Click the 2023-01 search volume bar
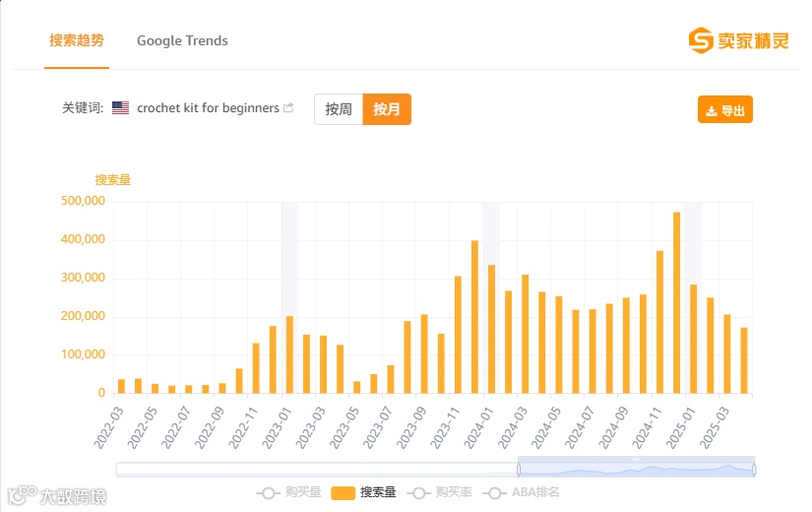Viewport: 812px width, 512px height. tap(289, 354)
